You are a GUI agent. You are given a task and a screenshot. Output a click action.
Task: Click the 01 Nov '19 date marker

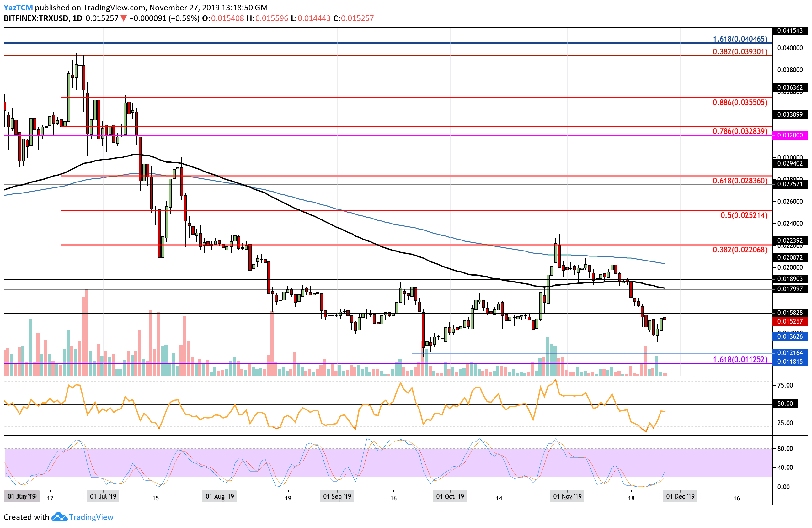click(567, 496)
